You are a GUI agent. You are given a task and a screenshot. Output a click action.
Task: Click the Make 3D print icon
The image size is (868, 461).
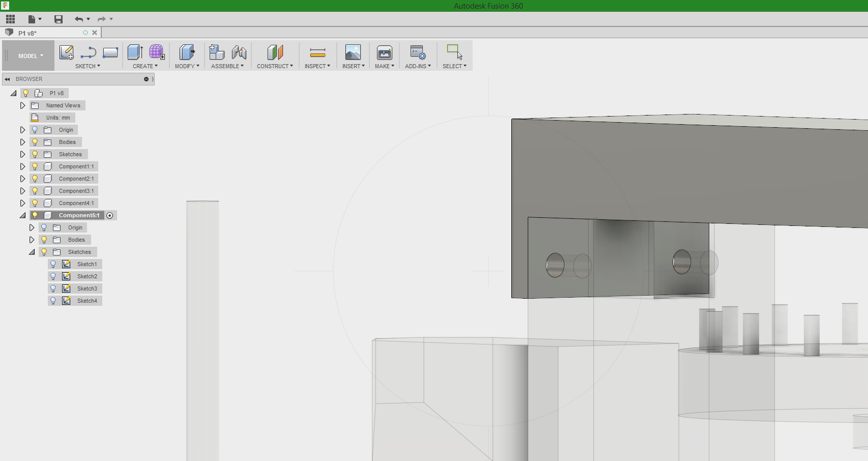[x=385, y=52]
